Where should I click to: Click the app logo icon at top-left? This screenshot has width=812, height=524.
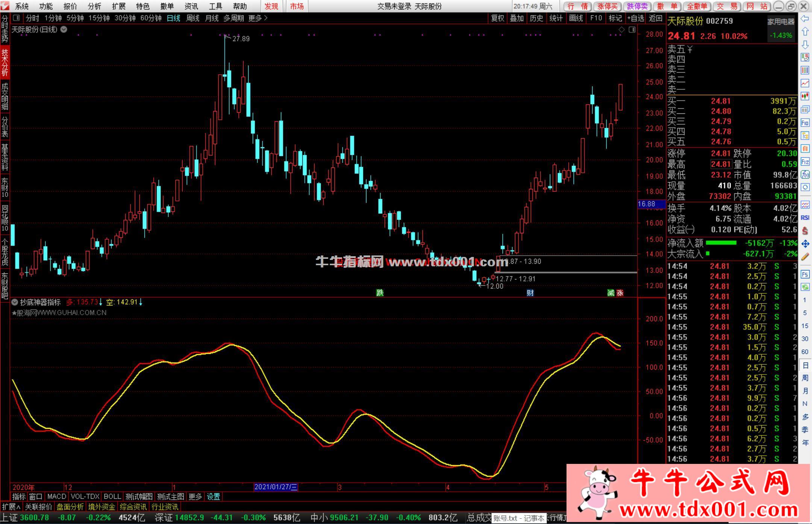[x=5, y=6]
